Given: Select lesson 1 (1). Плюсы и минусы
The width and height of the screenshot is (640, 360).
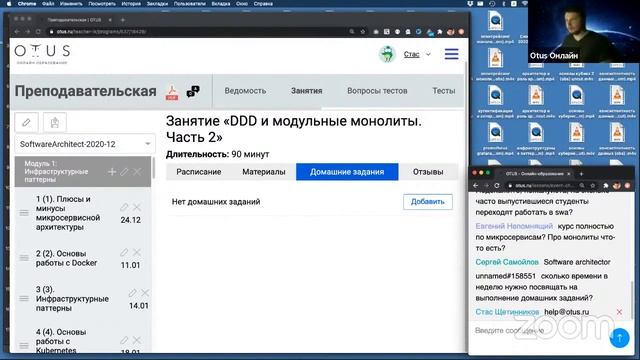Looking at the screenshot, I should coord(68,213).
